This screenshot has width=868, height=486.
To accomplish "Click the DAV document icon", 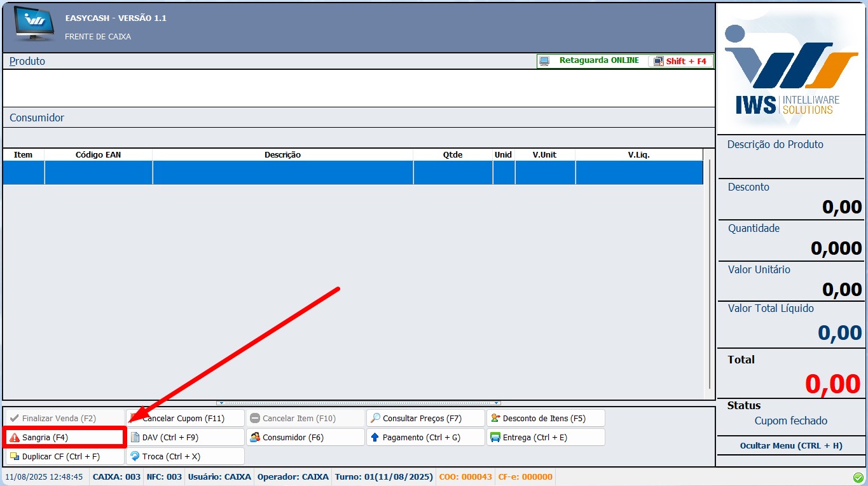I will click(135, 437).
